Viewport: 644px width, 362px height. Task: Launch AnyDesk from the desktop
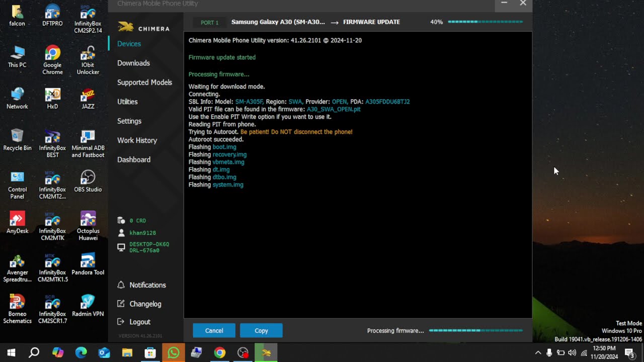click(x=17, y=223)
